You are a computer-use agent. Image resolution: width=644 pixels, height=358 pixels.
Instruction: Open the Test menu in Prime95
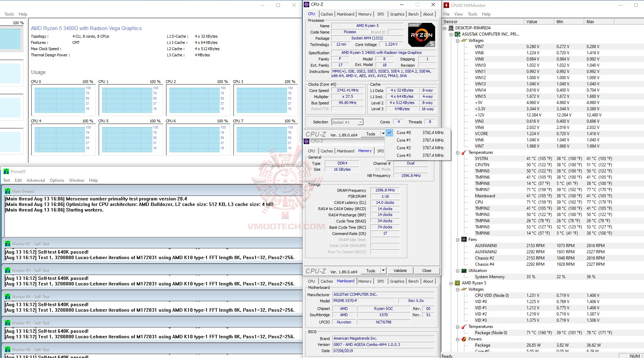(x=7, y=180)
